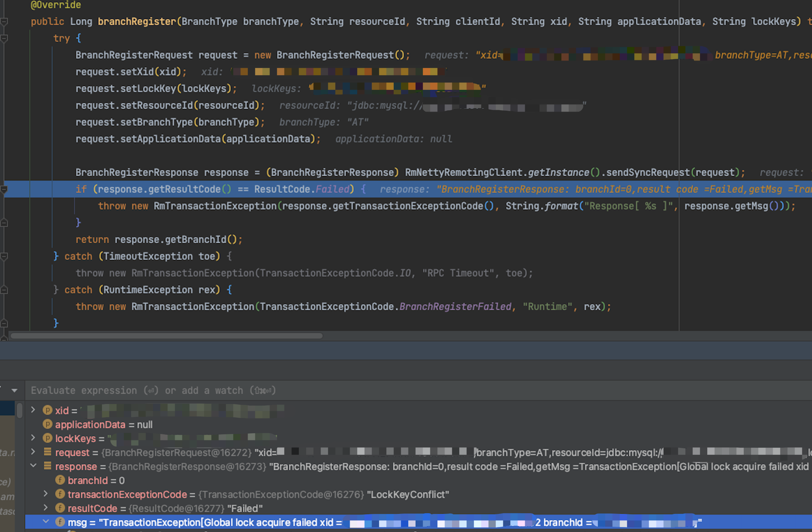This screenshot has height=532, width=812.
Task: Click 'return response.getBranchId();' line
Action: [x=159, y=240]
